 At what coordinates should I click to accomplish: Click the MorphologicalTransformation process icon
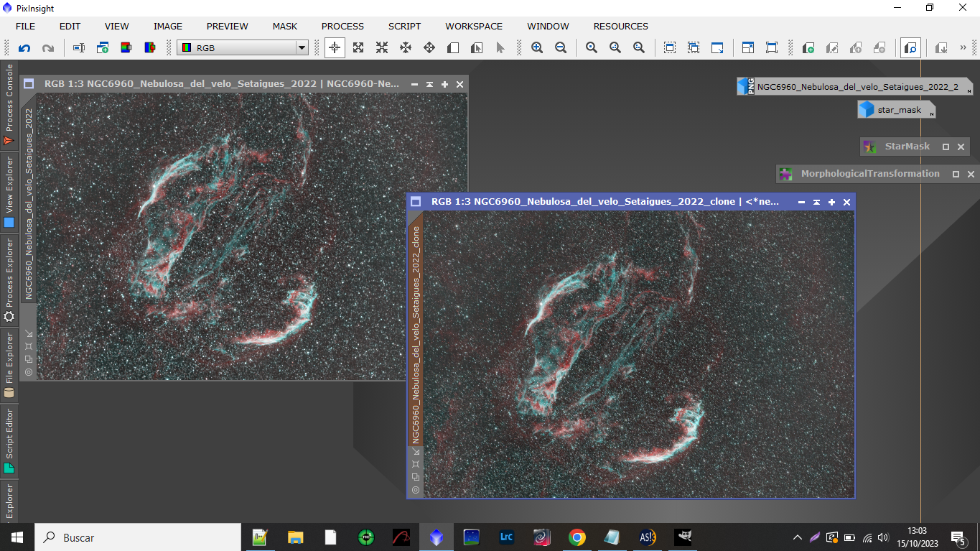786,174
